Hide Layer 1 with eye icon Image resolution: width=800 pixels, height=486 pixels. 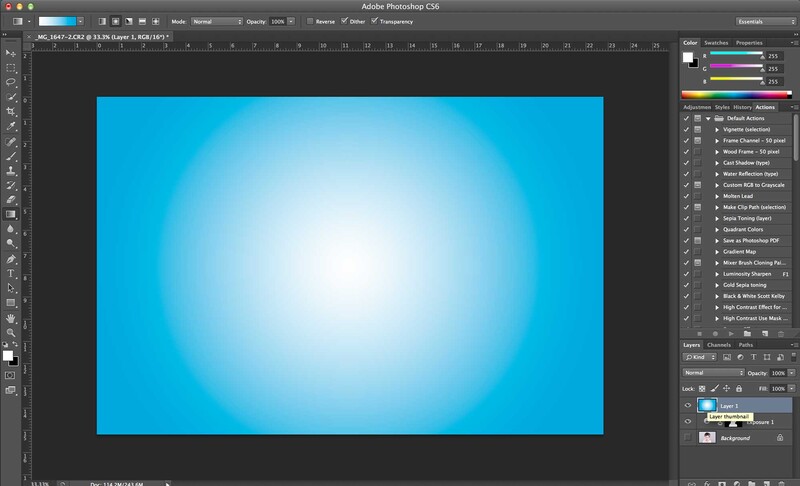tap(687, 406)
